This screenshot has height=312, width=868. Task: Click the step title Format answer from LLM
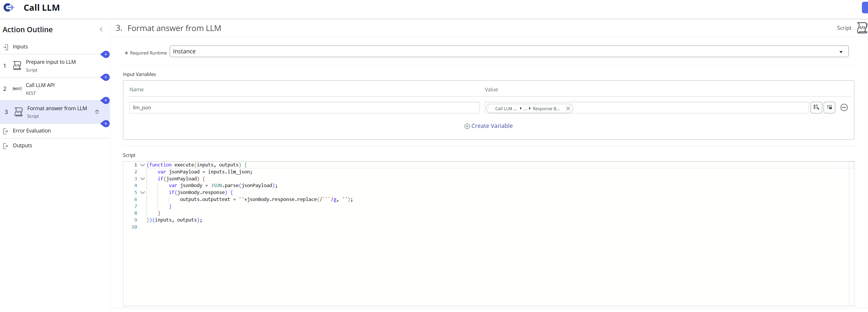pos(174,28)
